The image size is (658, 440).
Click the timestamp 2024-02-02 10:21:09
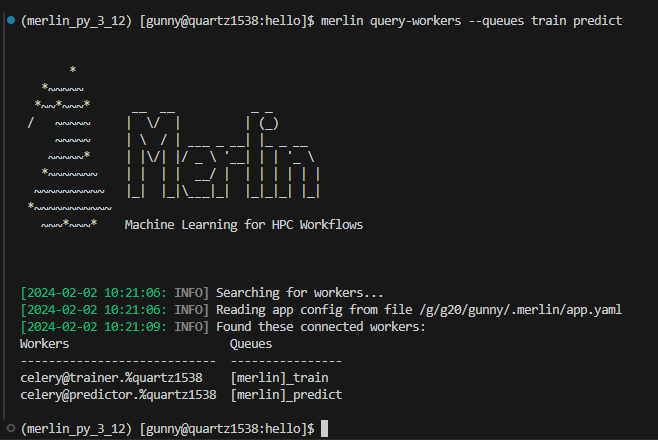coord(93,326)
